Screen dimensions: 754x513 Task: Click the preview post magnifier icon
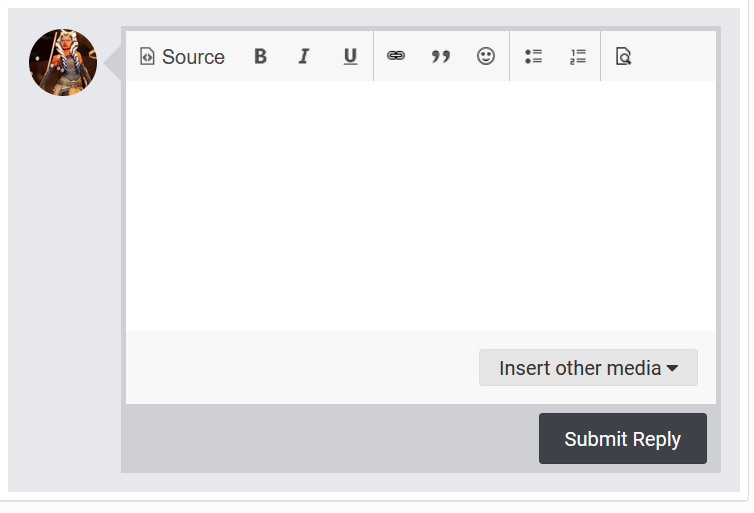[623, 56]
